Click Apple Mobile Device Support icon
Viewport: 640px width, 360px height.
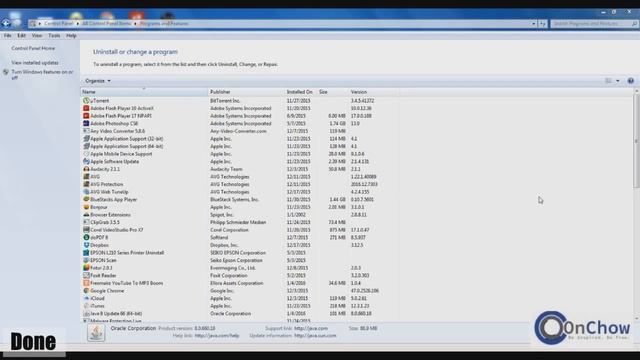pyautogui.click(x=86, y=154)
